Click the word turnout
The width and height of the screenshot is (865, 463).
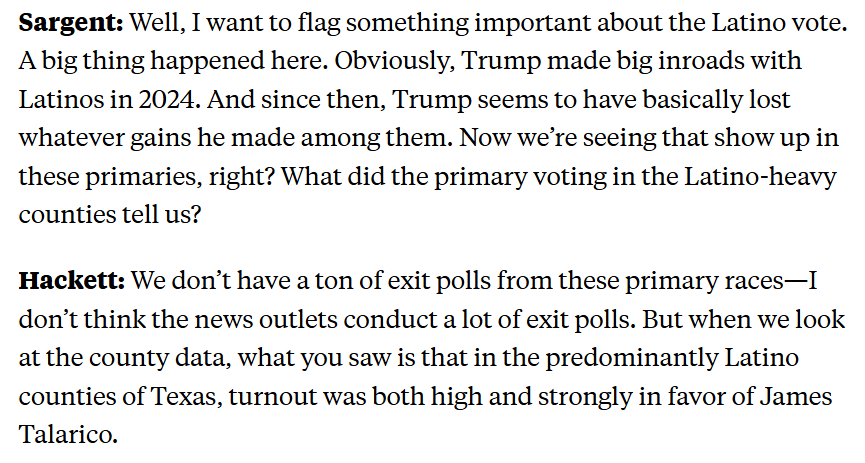click(267, 397)
